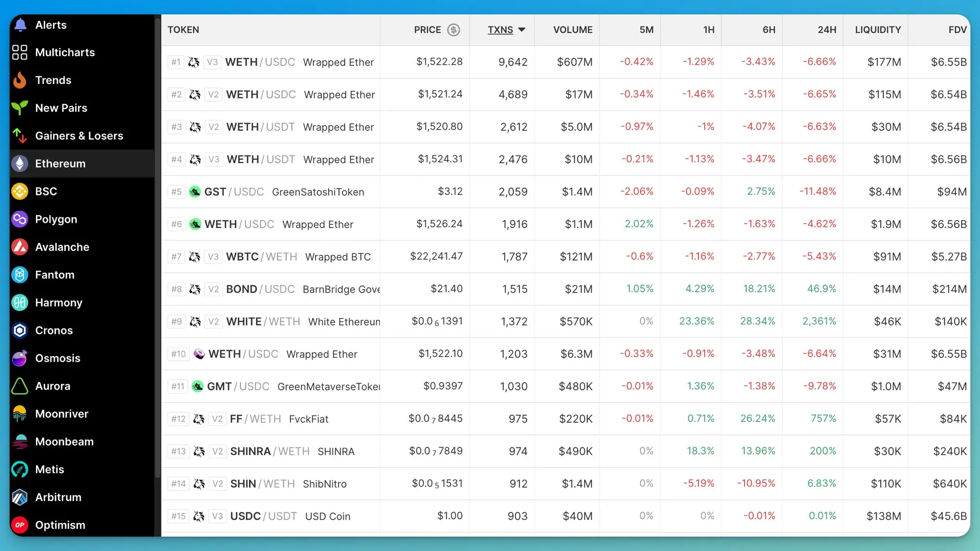Click green DEX icon in GST/USDC row

[195, 192]
